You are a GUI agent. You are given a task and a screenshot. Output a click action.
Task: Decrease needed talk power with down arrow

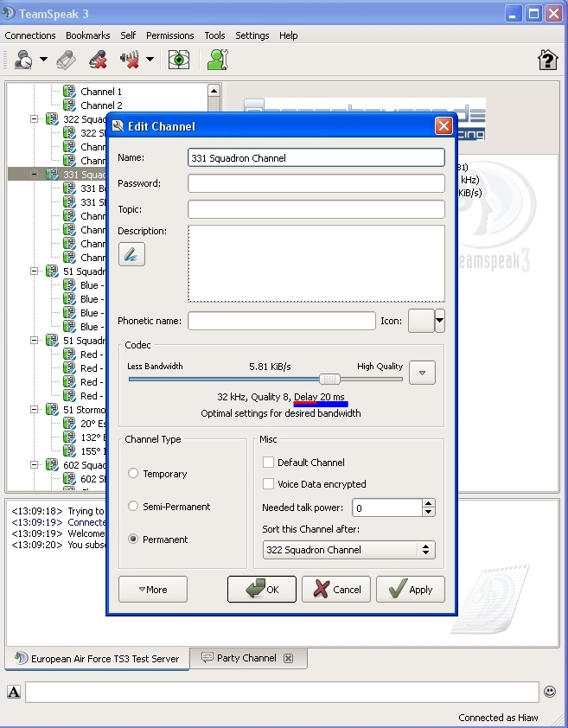pyautogui.click(x=429, y=512)
